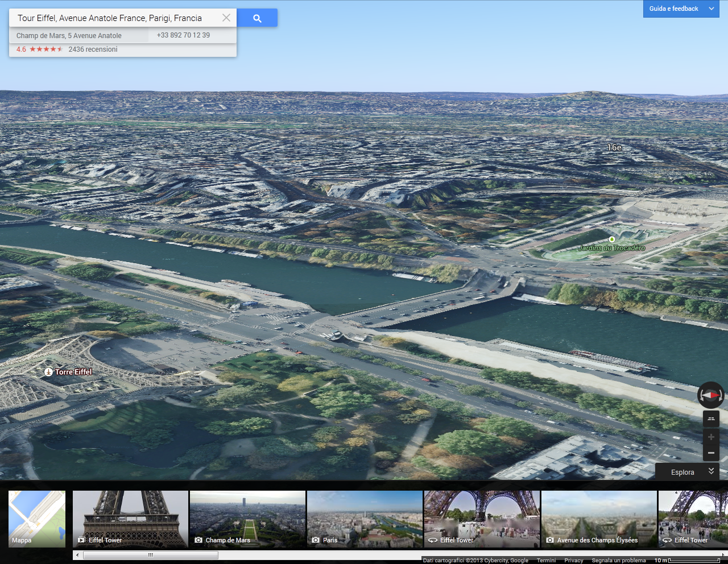Zoom out with the minus button

tap(711, 453)
